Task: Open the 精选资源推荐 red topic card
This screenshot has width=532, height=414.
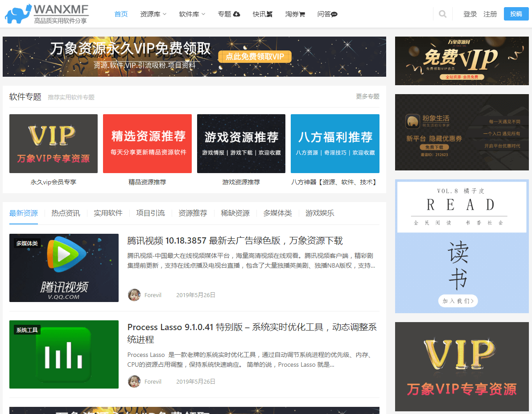Action: 147,144
